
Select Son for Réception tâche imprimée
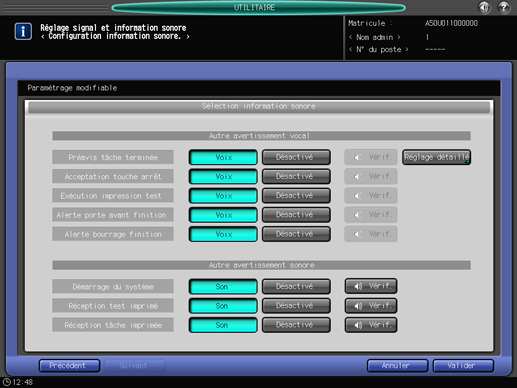tap(223, 325)
